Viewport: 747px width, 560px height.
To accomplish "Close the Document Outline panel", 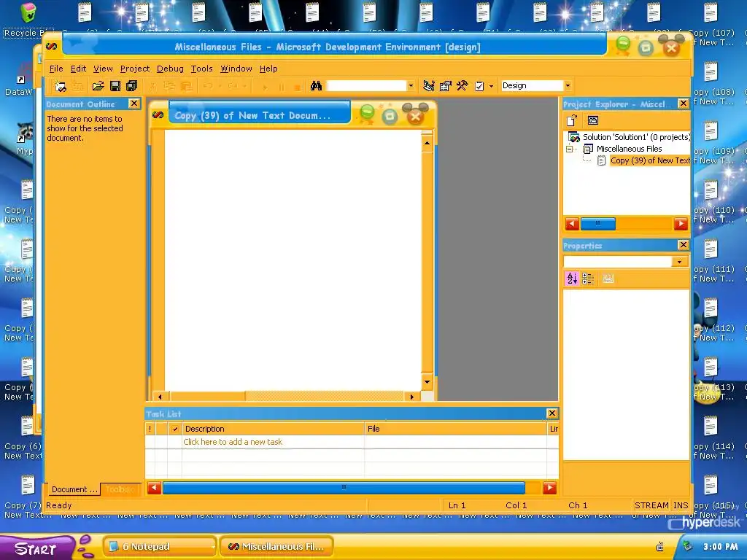I will pos(134,104).
